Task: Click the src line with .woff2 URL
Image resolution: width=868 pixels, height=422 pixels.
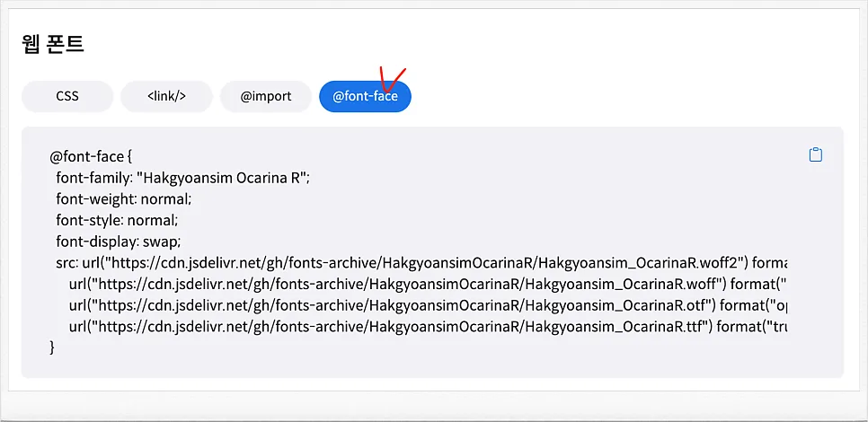Action: coord(421,263)
